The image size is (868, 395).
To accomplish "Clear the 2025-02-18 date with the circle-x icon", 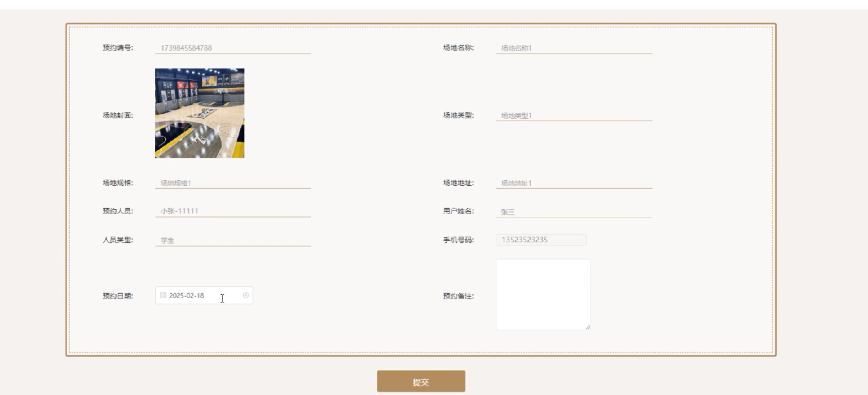I will coord(246,295).
